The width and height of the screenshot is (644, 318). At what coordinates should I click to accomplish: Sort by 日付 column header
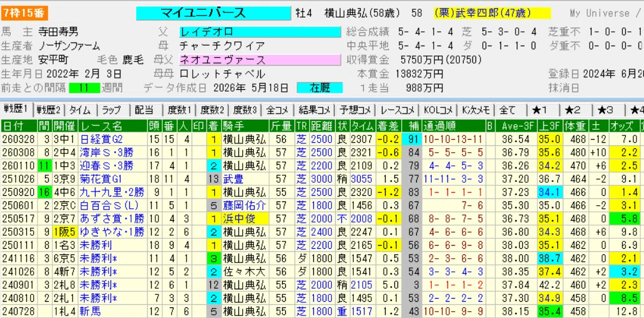19,125
